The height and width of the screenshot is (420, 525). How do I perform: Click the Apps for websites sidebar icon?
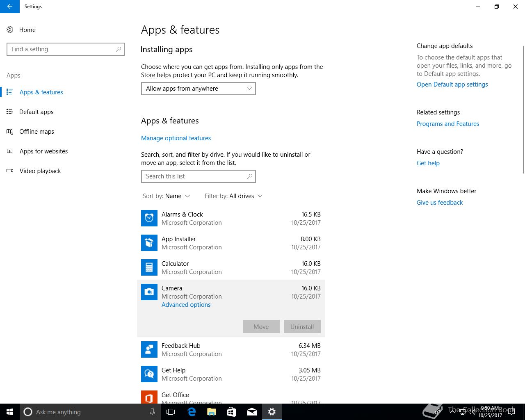coord(10,151)
